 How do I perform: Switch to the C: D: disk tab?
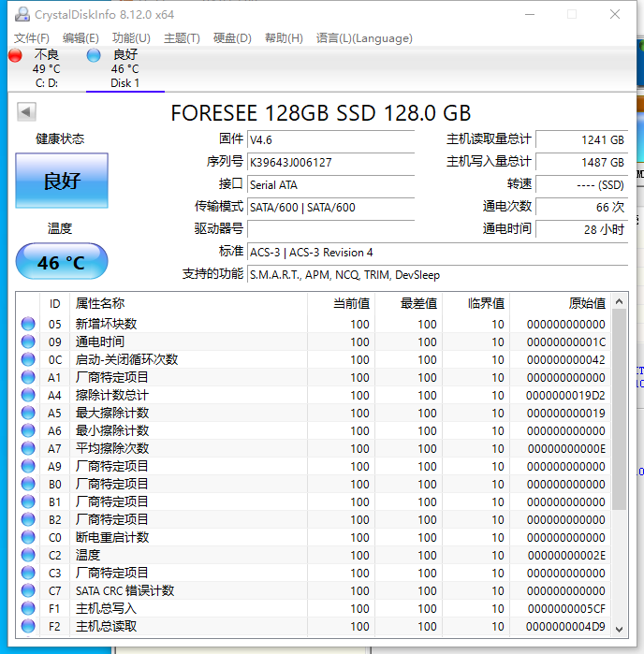tap(46, 69)
